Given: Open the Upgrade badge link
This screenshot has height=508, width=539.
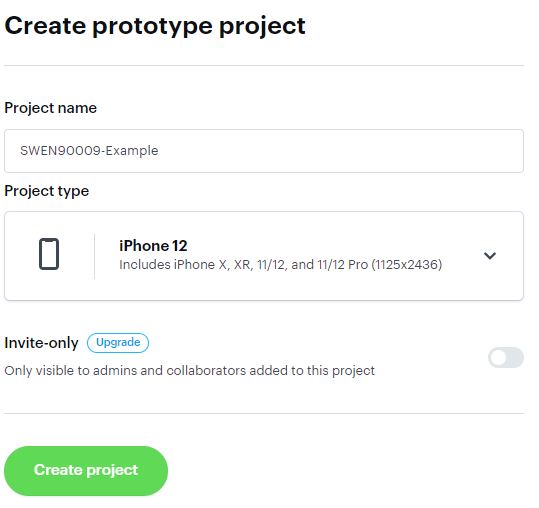Looking at the screenshot, I should coord(118,343).
